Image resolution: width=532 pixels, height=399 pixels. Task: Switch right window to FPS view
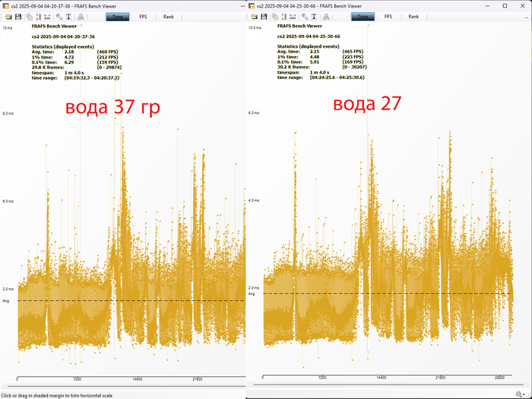[x=388, y=16]
